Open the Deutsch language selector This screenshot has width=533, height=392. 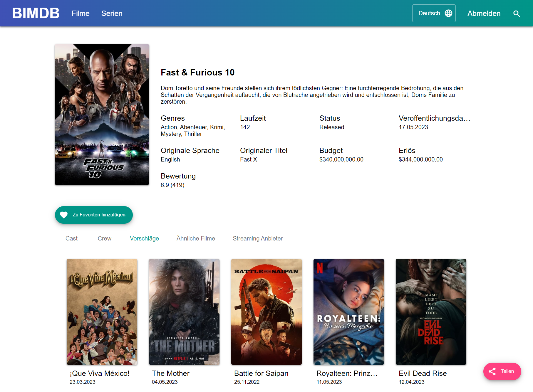coord(434,13)
